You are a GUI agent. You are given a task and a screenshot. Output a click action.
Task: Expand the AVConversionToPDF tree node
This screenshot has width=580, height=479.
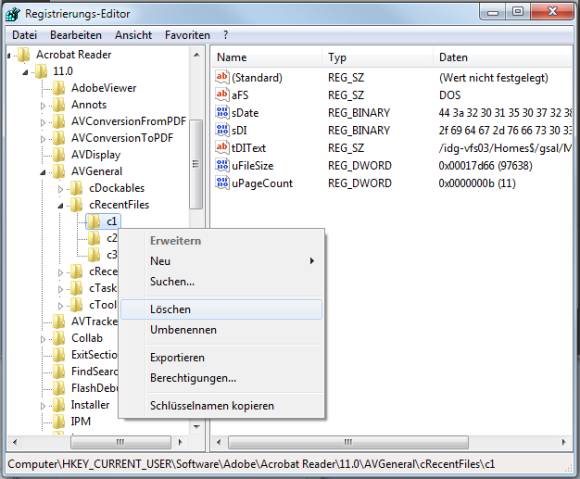click(43, 139)
